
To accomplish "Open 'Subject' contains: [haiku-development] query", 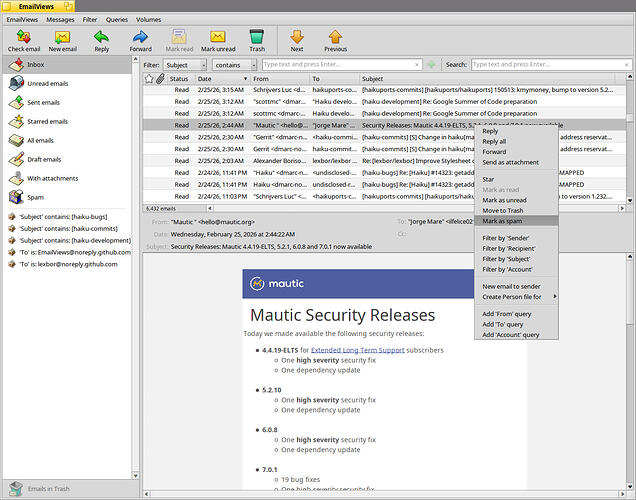I will point(75,240).
